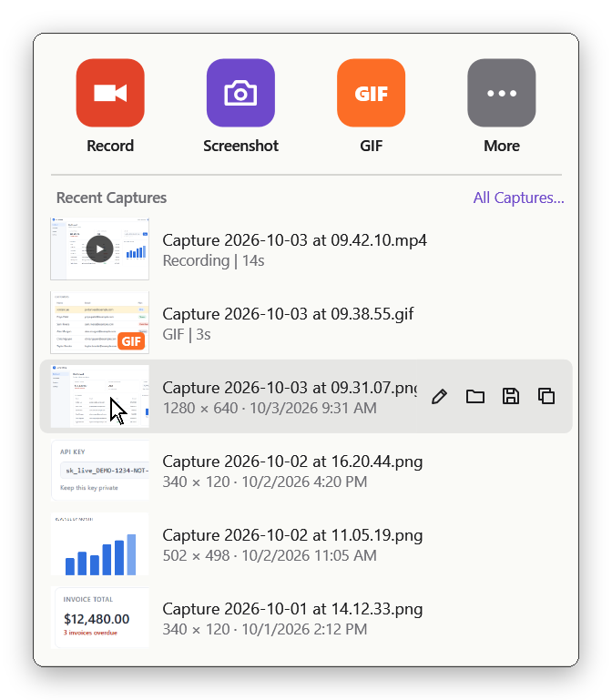Play the 09.42.10.mp4 recording thumbnail

[x=99, y=249]
